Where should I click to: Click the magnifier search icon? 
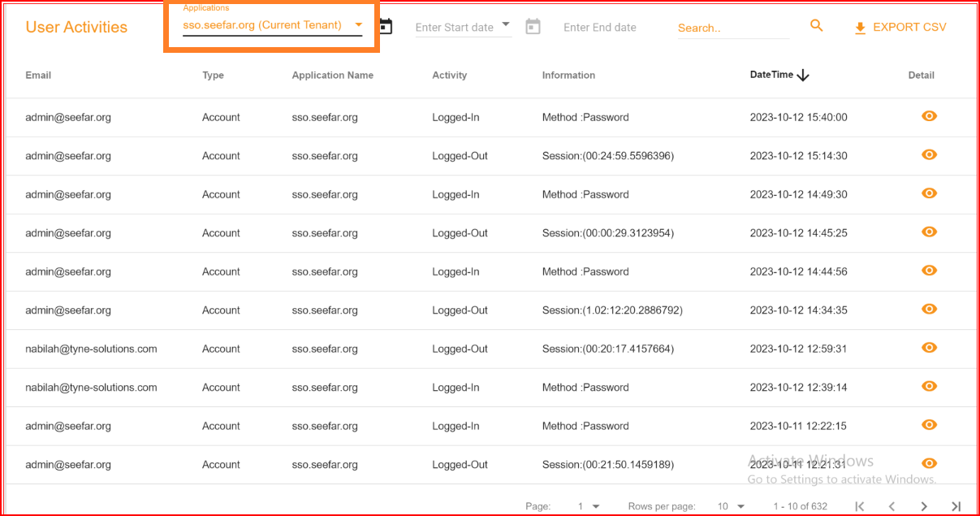pos(817,26)
